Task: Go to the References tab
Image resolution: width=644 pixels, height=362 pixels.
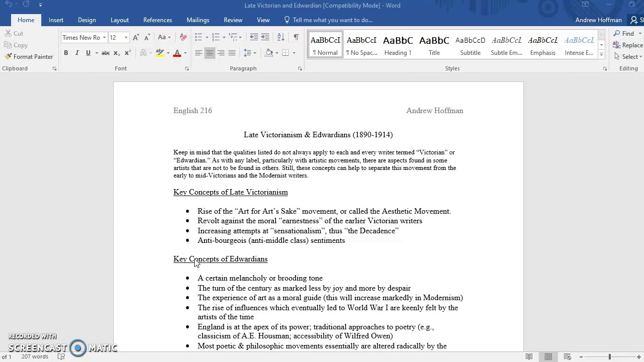Action: click(157, 20)
